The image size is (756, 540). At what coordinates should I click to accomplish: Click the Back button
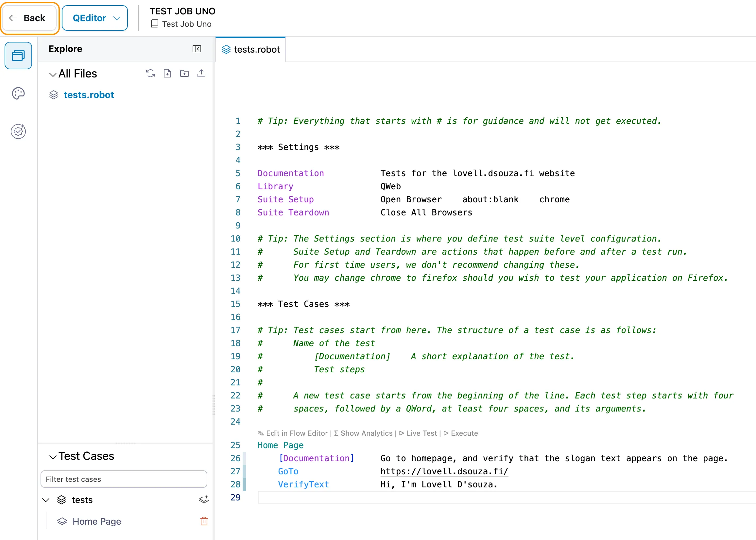click(29, 18)
